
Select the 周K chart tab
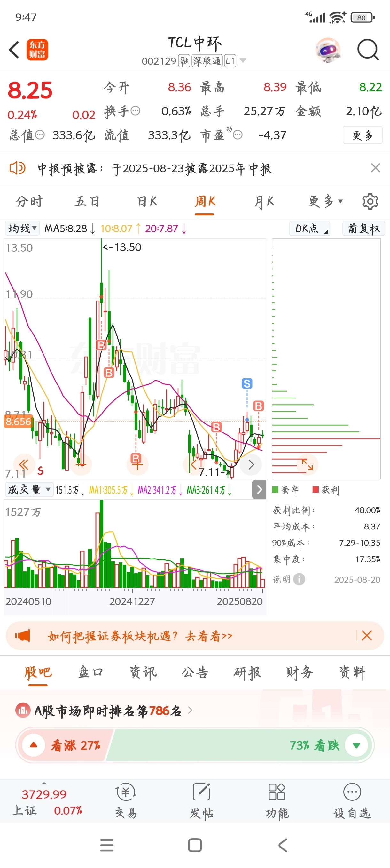(205, 202)
